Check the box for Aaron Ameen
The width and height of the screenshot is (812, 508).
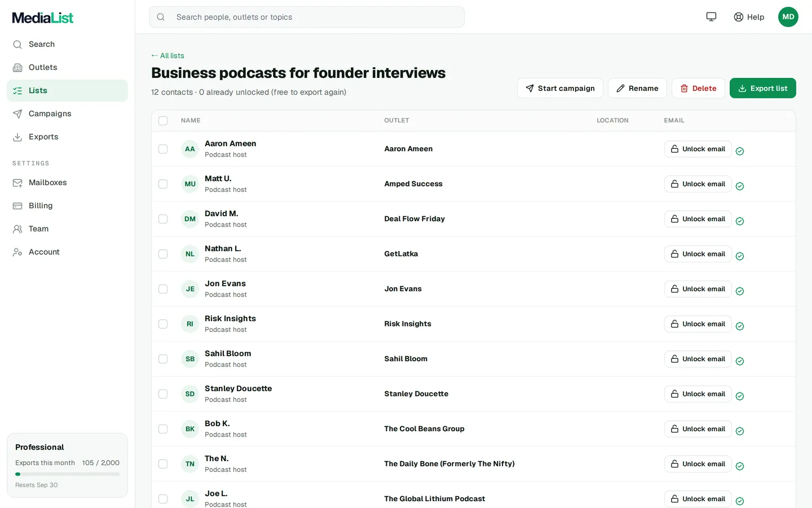(163, 149)
